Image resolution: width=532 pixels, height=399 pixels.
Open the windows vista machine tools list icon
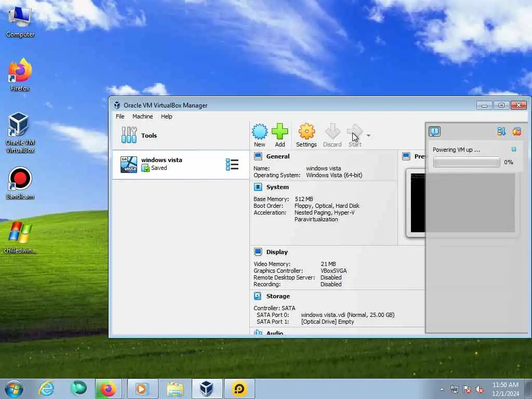point(232,165)
